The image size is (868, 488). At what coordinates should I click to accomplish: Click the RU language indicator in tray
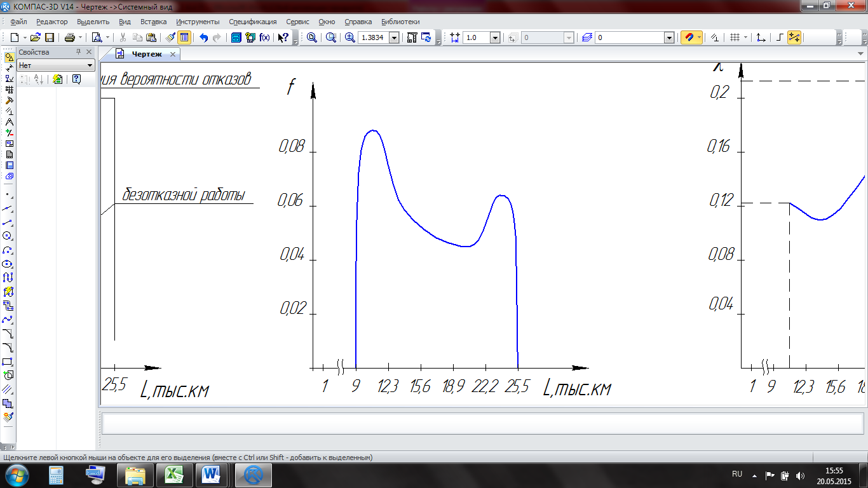pos(737,474)
